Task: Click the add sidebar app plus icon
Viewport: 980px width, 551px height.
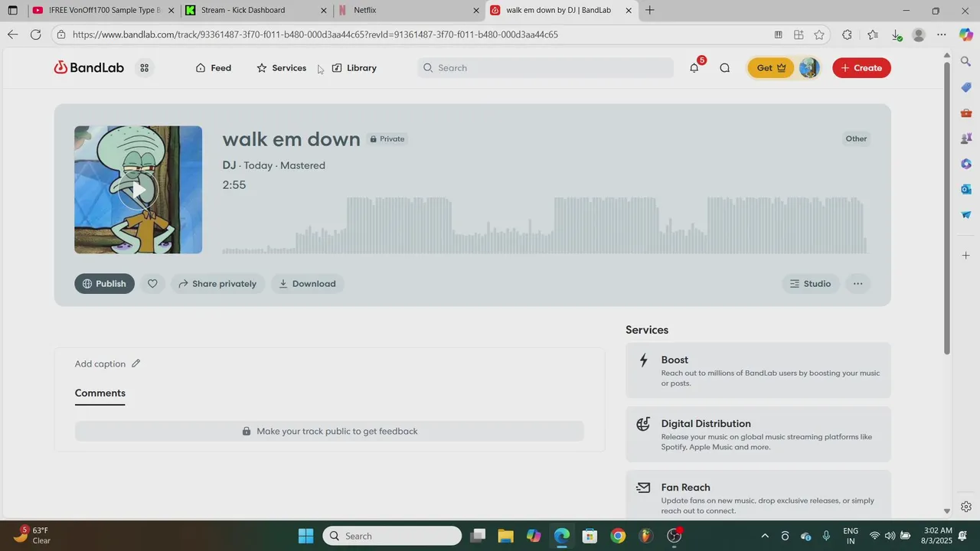Action: (x=966, y=255)
